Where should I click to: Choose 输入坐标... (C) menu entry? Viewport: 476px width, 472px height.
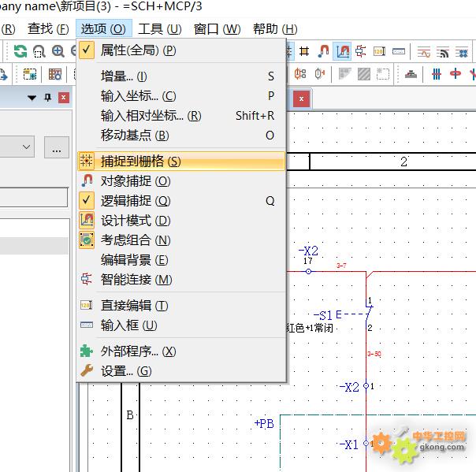[181, 96]
